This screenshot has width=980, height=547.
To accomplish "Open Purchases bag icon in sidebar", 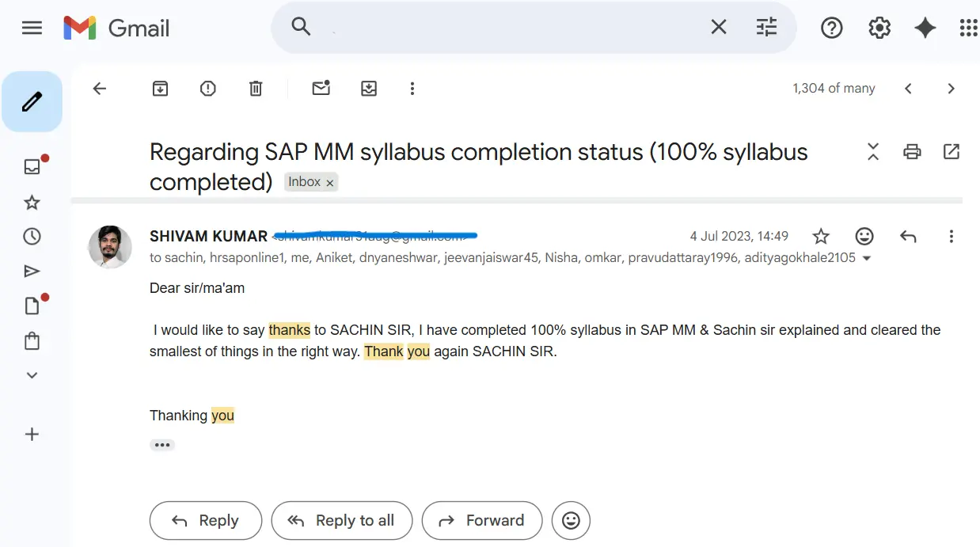I will tap(32, 341).
